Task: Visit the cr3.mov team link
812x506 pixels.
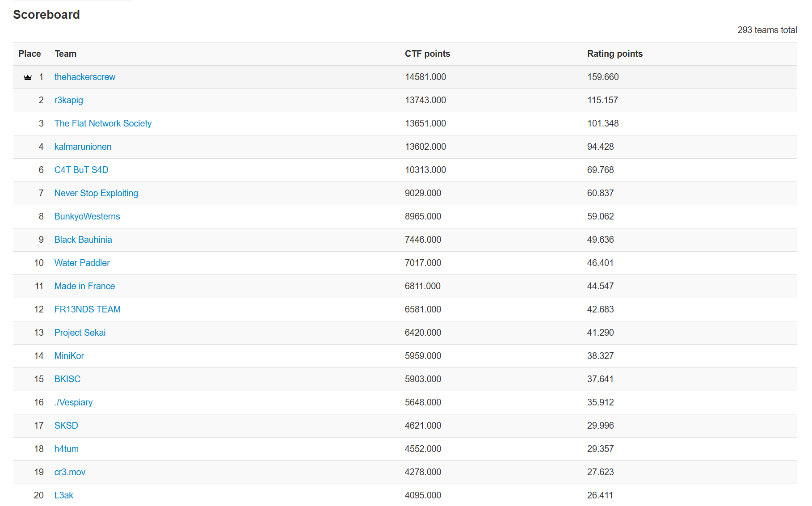Action: [70, 472]
